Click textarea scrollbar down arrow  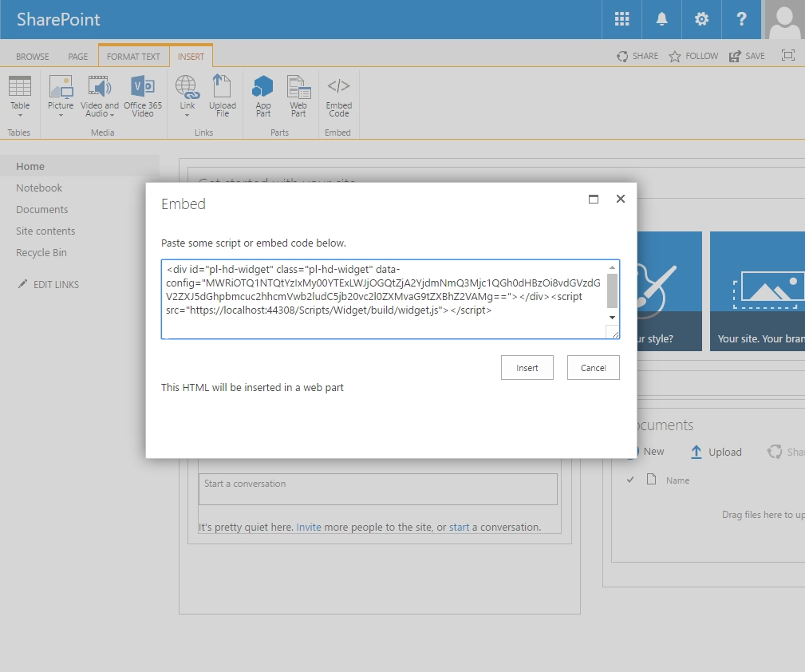[612, 318]
